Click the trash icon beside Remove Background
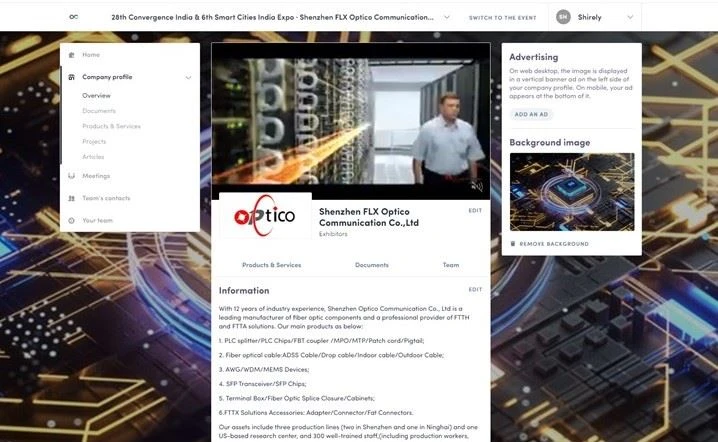The height and width of the screenshot is (442, 718). (513, 244)
